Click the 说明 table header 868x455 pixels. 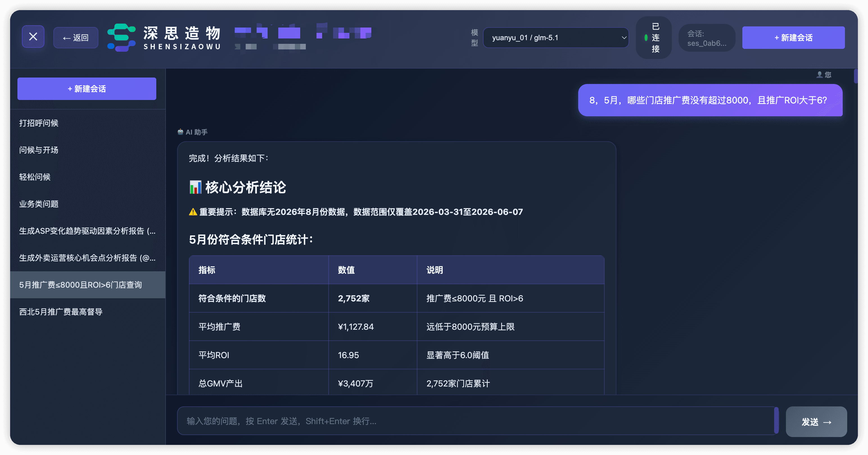tap(510, 270)
